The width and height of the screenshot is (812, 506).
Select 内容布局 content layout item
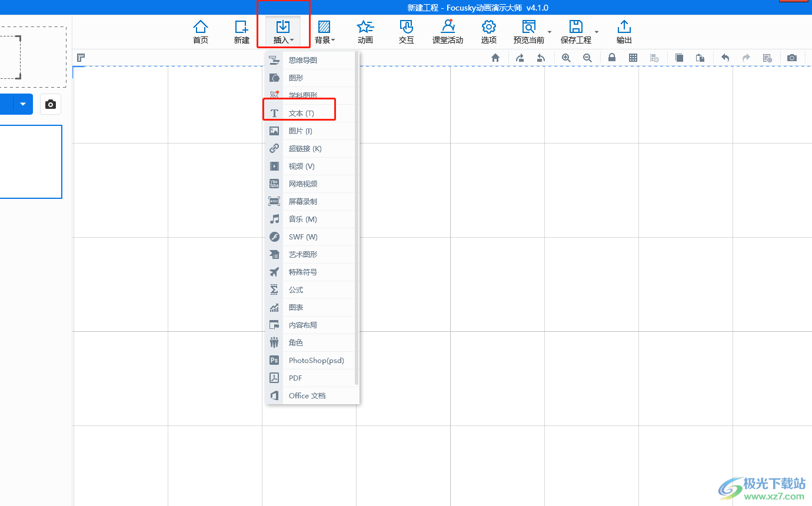coord(311,325)
